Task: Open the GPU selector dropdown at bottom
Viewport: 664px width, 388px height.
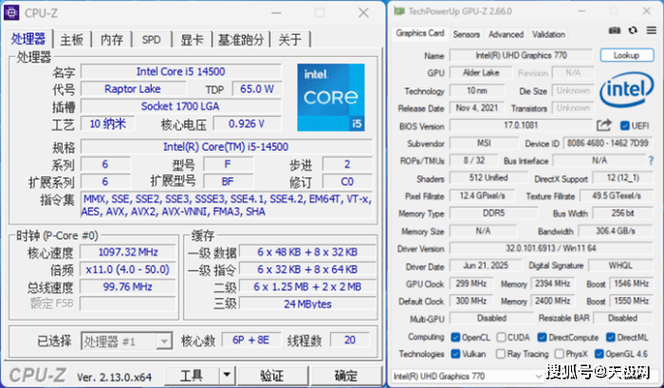Action: coord(468,376)
